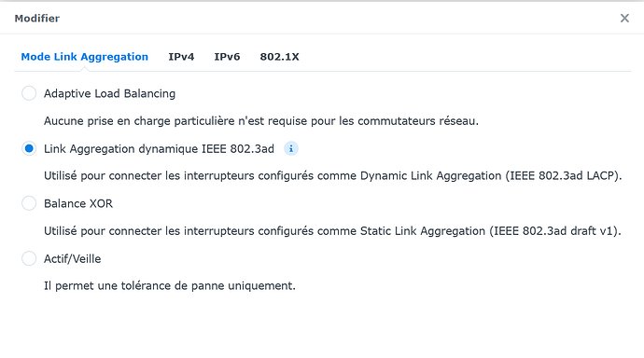The height and width of the screenshot is (358, 644).
Task: Enable the Actif/Veille radio option
Action: 29,258
